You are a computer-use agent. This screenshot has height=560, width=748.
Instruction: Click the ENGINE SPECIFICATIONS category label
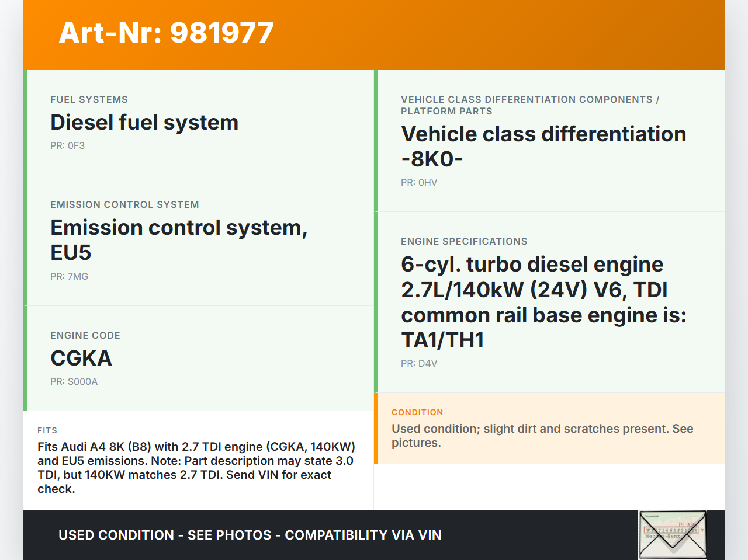pos(464,242)
